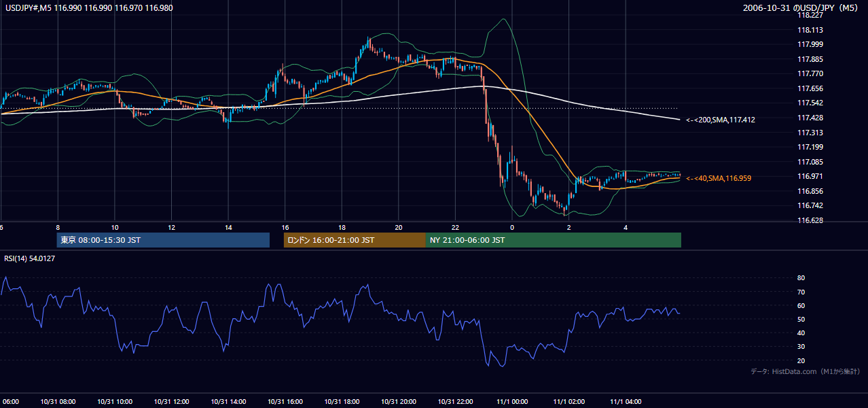Click price axis value 116.856

pos(810,191)
